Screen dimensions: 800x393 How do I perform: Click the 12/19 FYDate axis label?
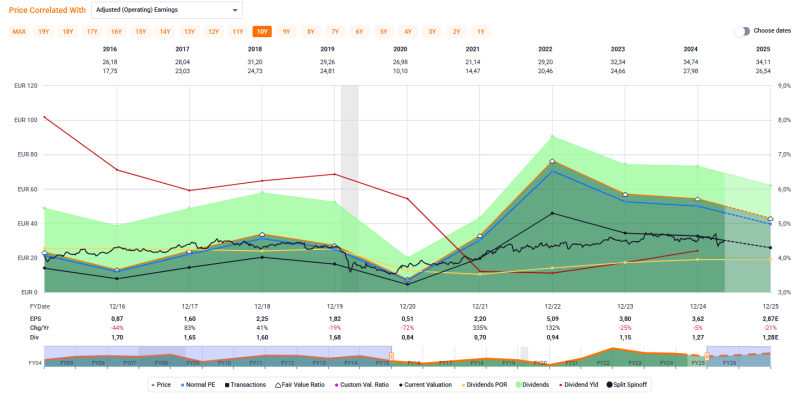[x=335, y=307]
